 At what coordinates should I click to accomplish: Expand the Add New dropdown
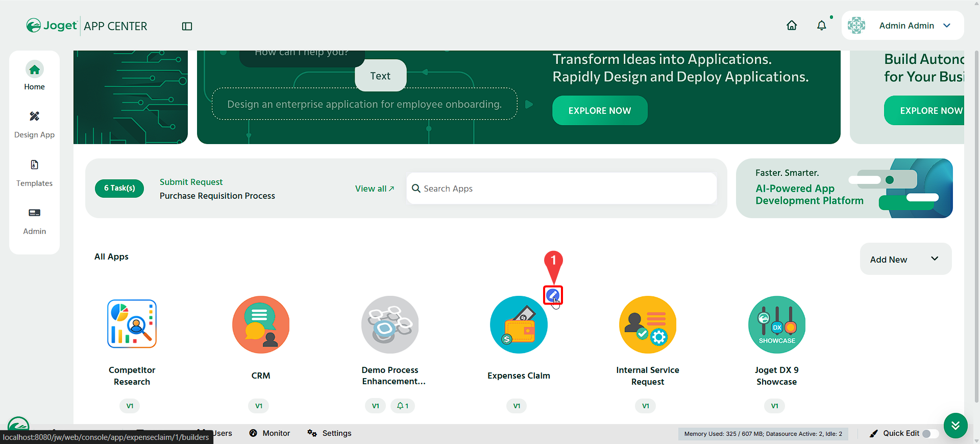pyautogui.click(x=905, y=259)
